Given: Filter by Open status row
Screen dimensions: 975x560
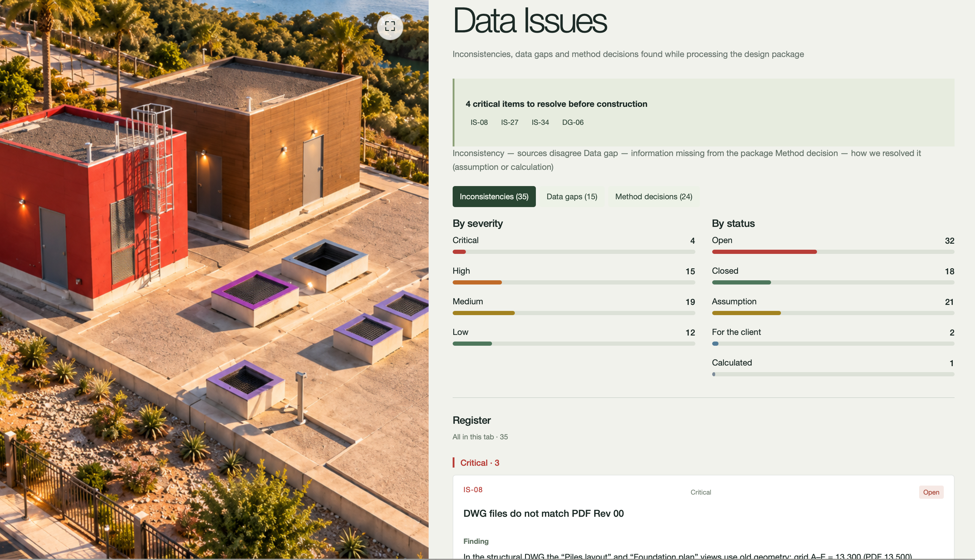Looking at the screenshot, I should coord(833,245).
